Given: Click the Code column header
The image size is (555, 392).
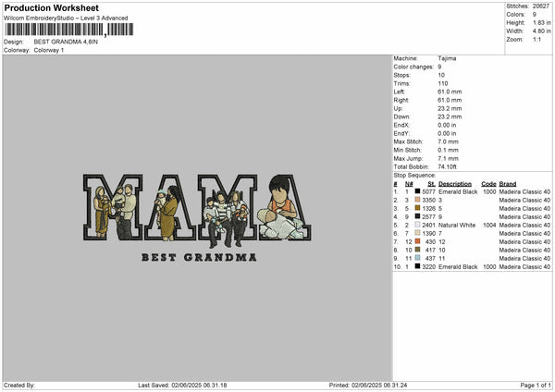Looking at the screenshot, I should click(488, 184).
